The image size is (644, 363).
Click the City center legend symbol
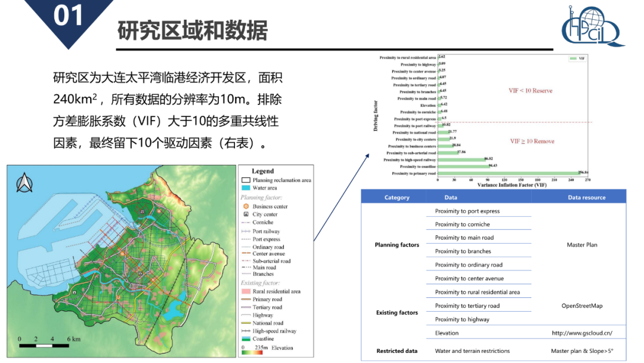246,214
